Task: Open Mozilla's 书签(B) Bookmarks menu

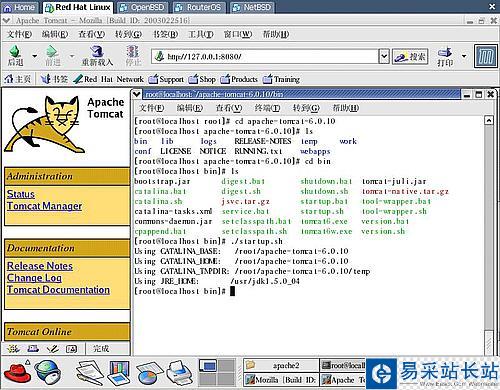Action: pyautogui.click(x=165, y=34)
